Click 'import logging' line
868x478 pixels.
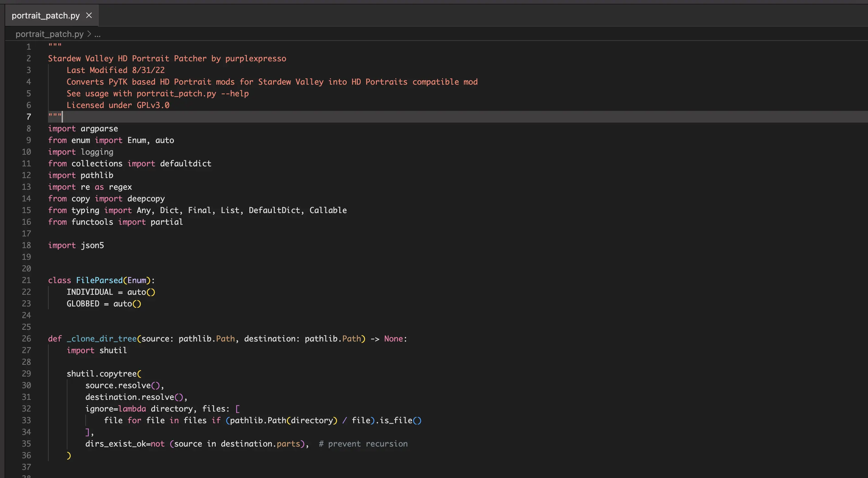click(x=80, y=152)
